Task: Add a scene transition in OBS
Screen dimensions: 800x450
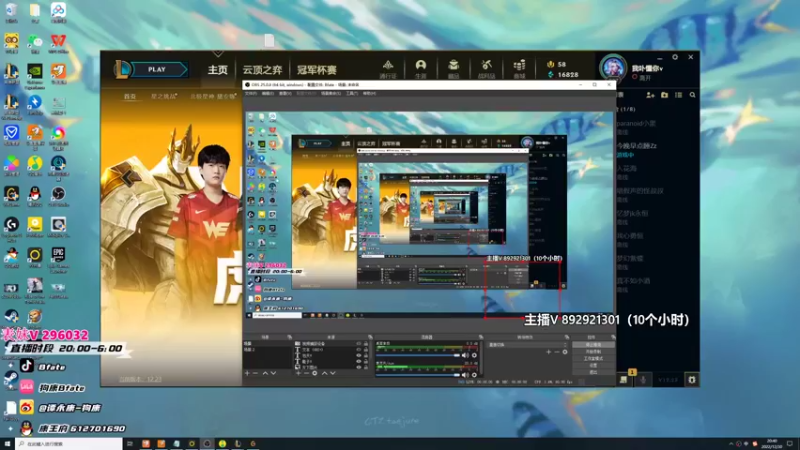Action: 548,352
